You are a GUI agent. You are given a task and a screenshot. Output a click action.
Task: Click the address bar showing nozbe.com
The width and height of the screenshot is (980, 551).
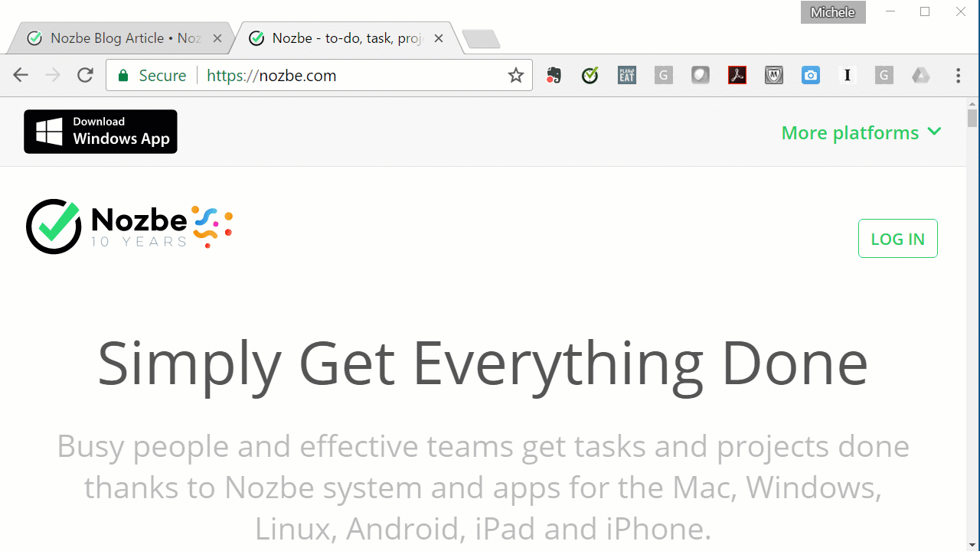(x=319, y=75)
